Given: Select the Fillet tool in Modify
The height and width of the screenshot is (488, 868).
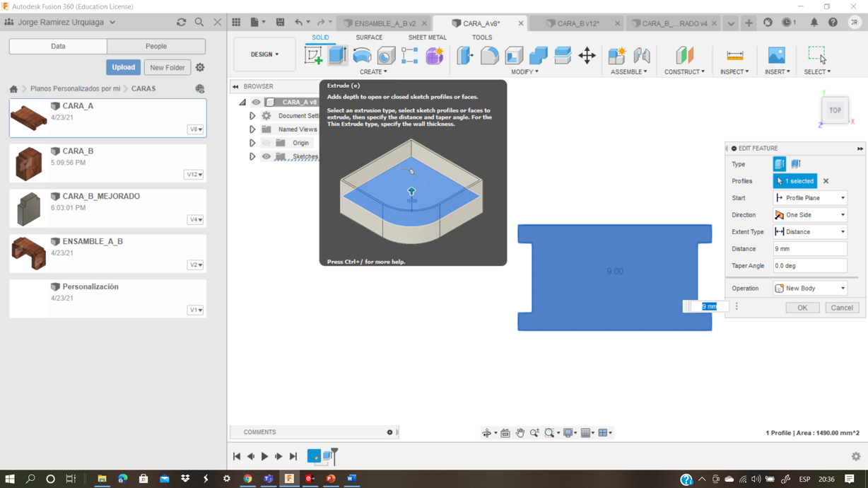Looking at the screenshot, I should click(x=489, y=55).
